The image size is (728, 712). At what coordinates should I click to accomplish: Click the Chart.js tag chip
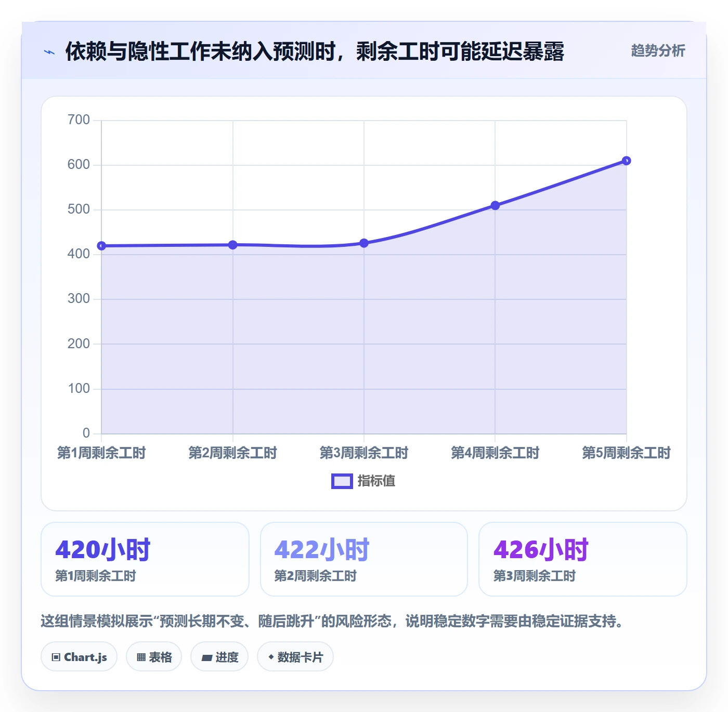(79, 657)
